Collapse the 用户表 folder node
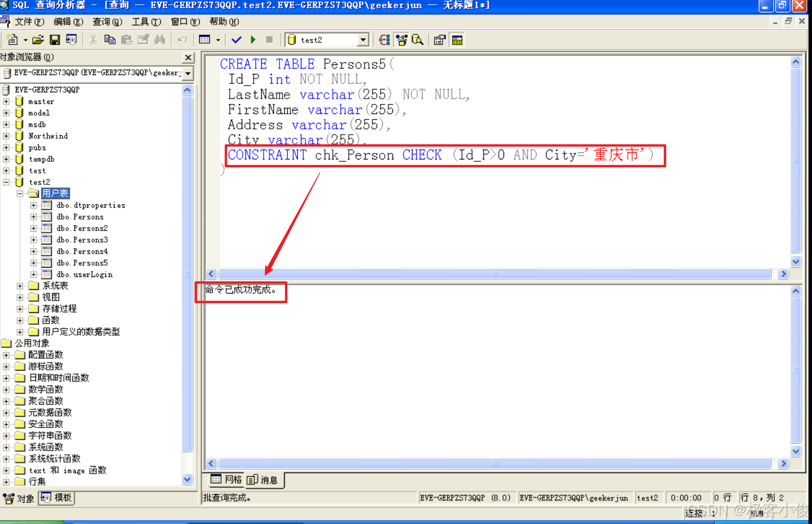Screen dimensions: 812x524 point(20,194)
